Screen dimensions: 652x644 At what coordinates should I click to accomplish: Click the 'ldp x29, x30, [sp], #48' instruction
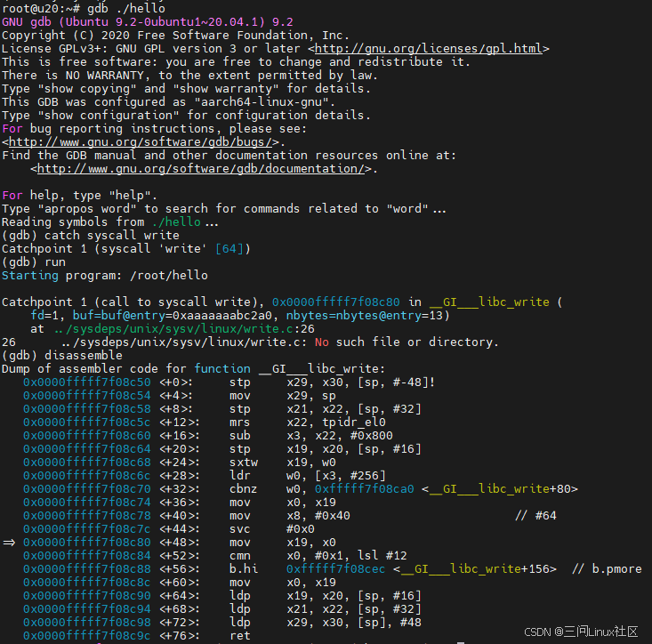326,622
